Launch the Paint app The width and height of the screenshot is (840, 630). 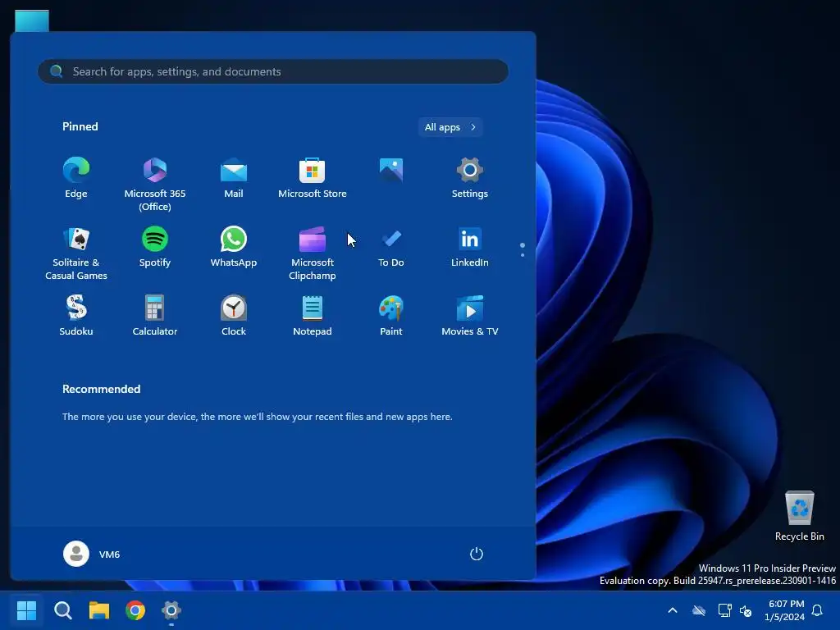[x=391, y=316]
